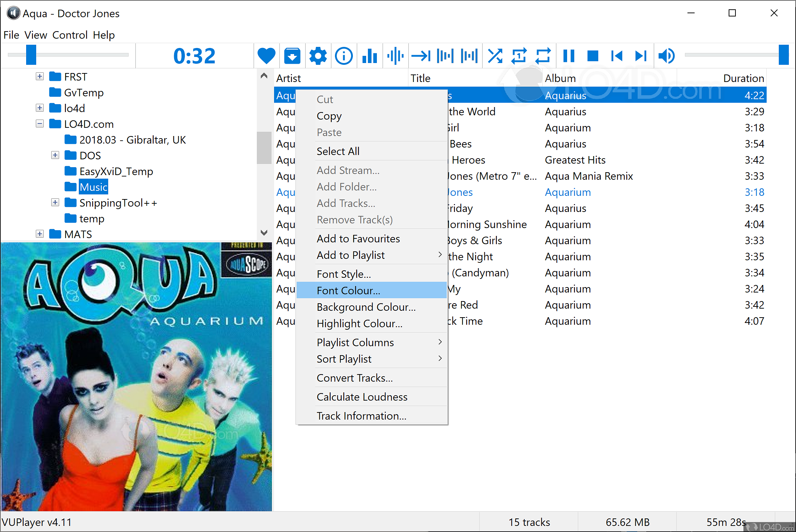Stop playback with the stop icon
This screenshot has width=796, height=532.
click(x=593, y=55)
